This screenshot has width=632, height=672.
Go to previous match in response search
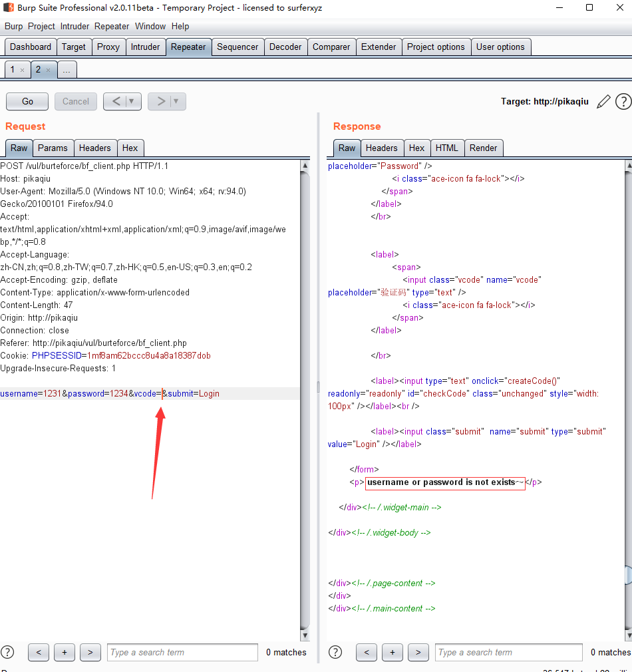coord(367,652)
